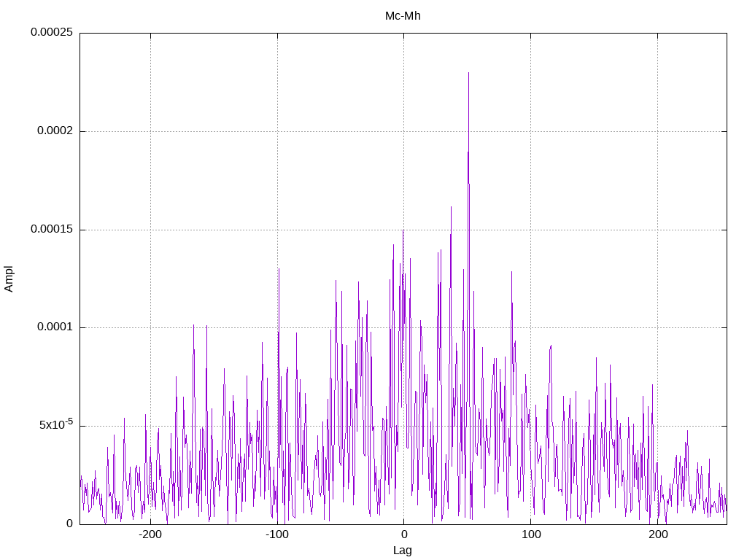Click the y-axis value 0.00025
This screenshot has height=560, width=747.
52,32
